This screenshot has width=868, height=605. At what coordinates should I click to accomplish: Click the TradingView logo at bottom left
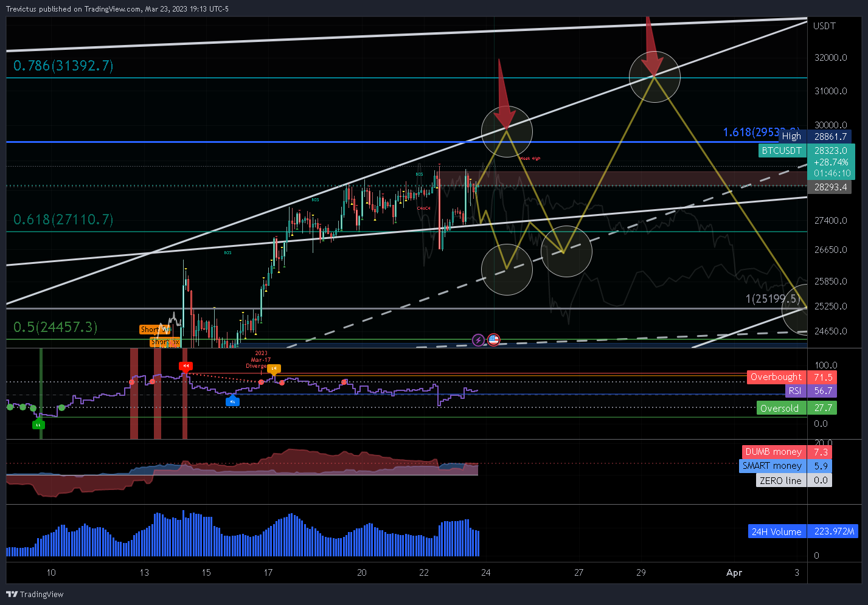(x=35, y=594)
